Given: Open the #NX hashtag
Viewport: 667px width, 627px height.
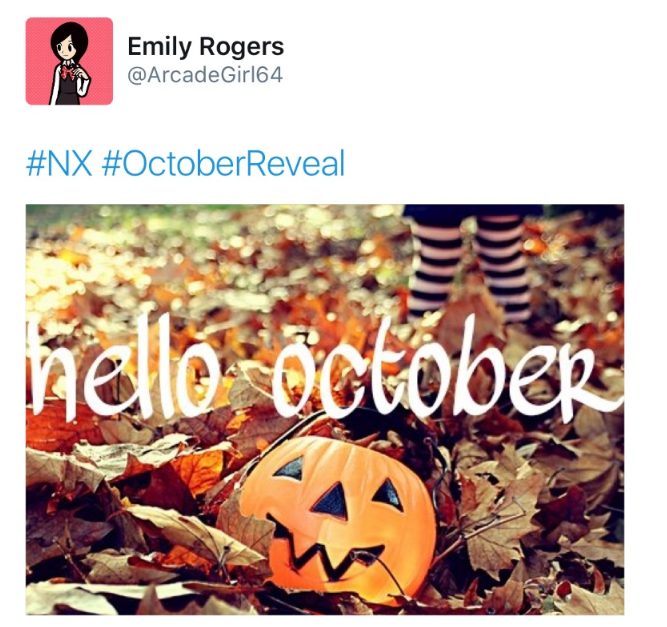Looking at the screenshot, I should coord(59,164).
